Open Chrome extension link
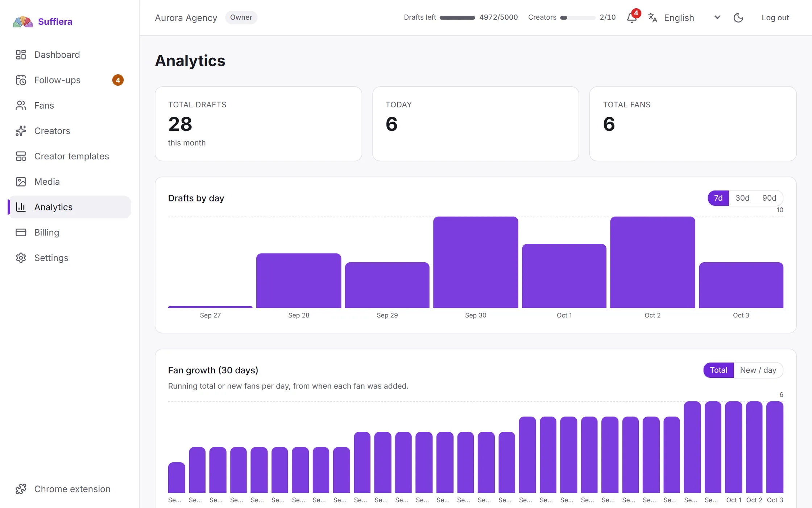Screen dimensions: 812x508 [x=69, y=489]
